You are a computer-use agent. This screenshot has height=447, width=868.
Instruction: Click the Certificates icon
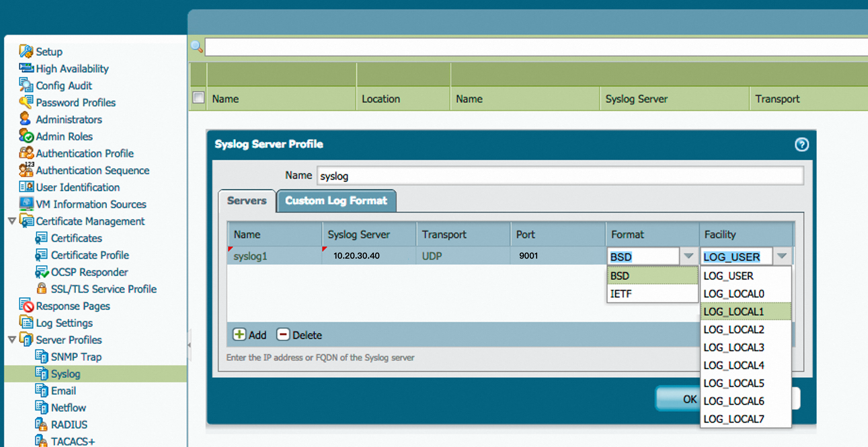point(41,238)
